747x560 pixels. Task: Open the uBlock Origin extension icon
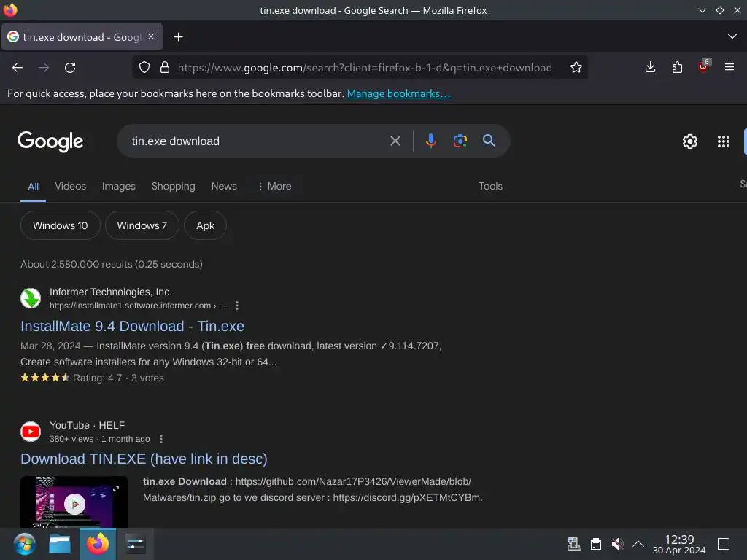(x=704, y=66)
